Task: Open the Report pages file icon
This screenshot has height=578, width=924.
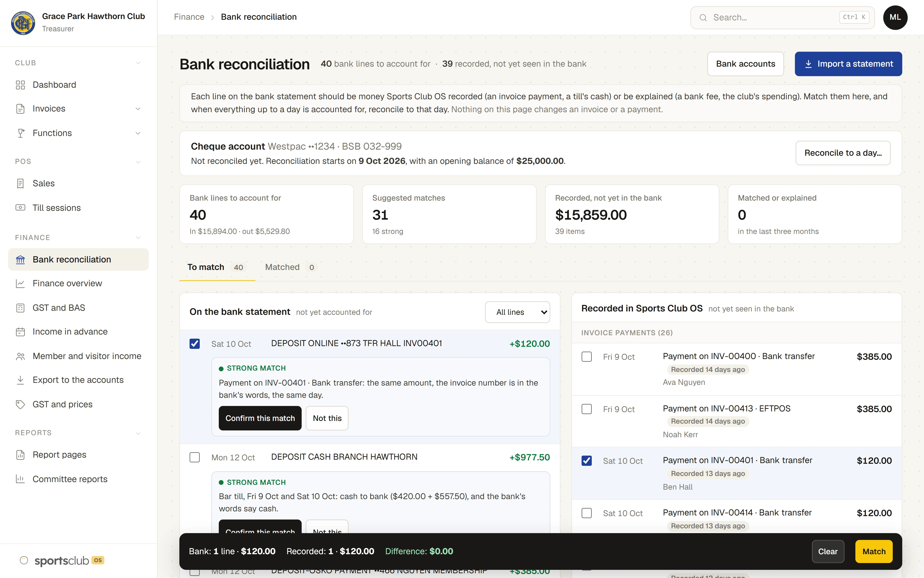Action: click(x=20, y=455)
